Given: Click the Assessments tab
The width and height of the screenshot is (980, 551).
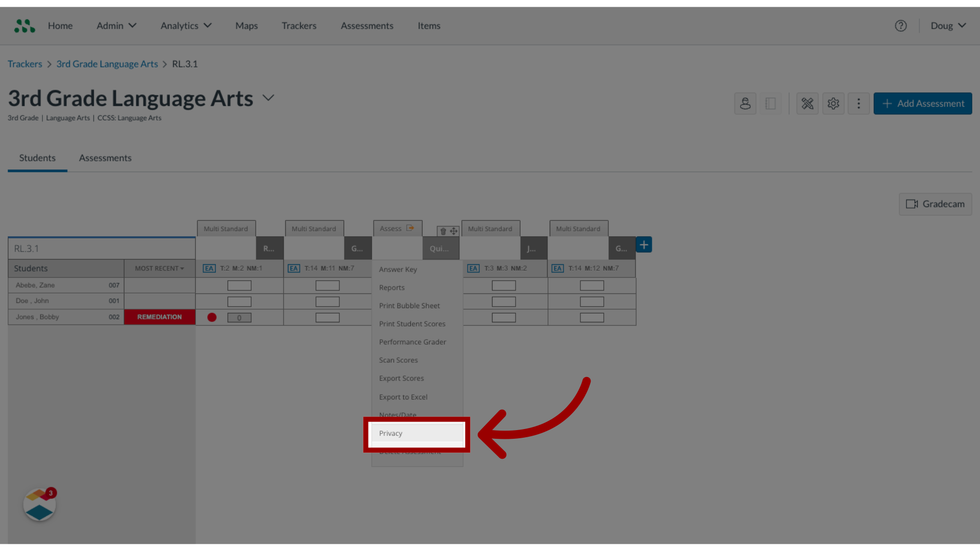Looking at the screenshot, I should tap(104, 158).
